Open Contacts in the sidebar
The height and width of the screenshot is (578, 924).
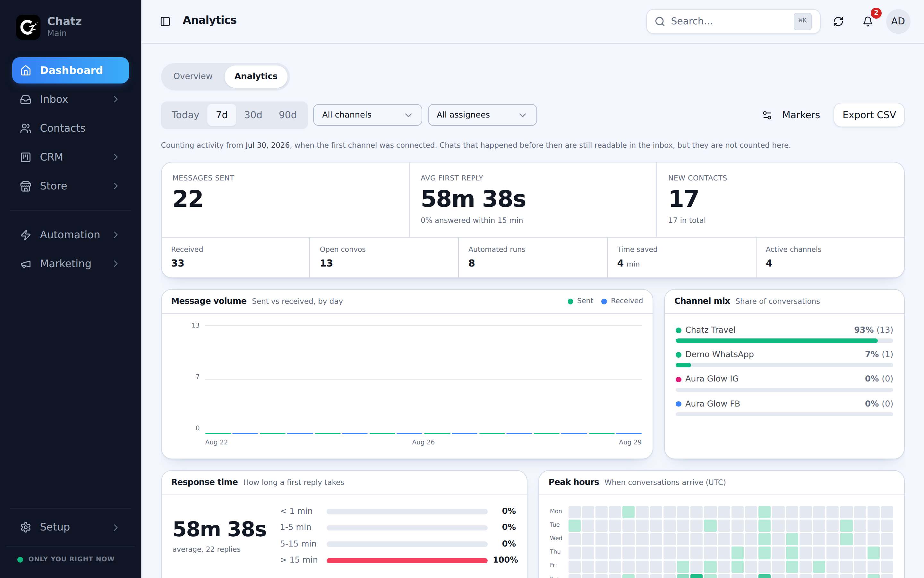[x=71, y=128]
